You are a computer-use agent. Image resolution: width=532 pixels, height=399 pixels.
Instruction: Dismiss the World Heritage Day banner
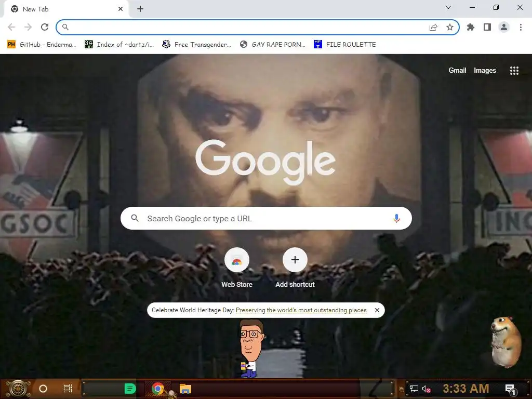tap(377, 310)
